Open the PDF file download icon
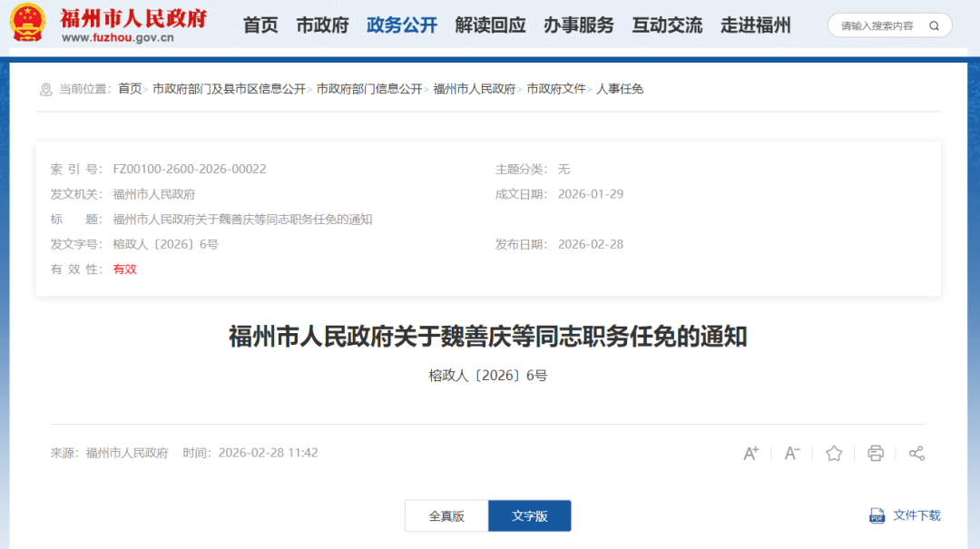The width and height of the screenshot is (980, 549). pyautogui.click(x=877, y=515)
